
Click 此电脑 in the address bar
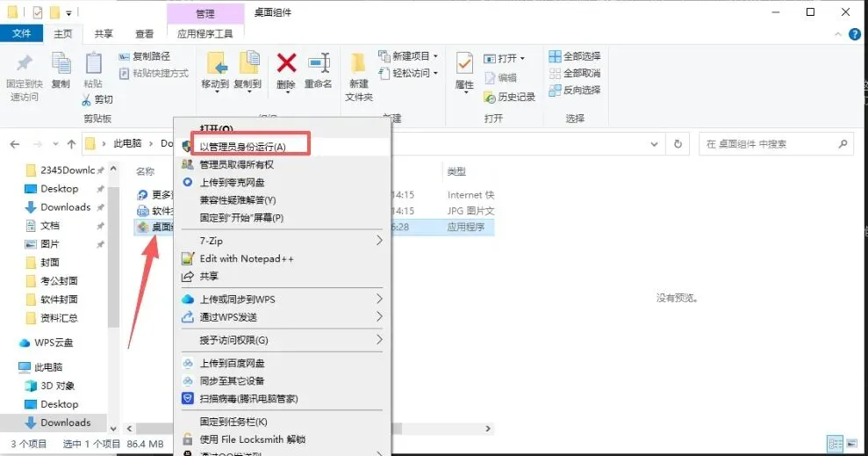(x=127, y=143)
